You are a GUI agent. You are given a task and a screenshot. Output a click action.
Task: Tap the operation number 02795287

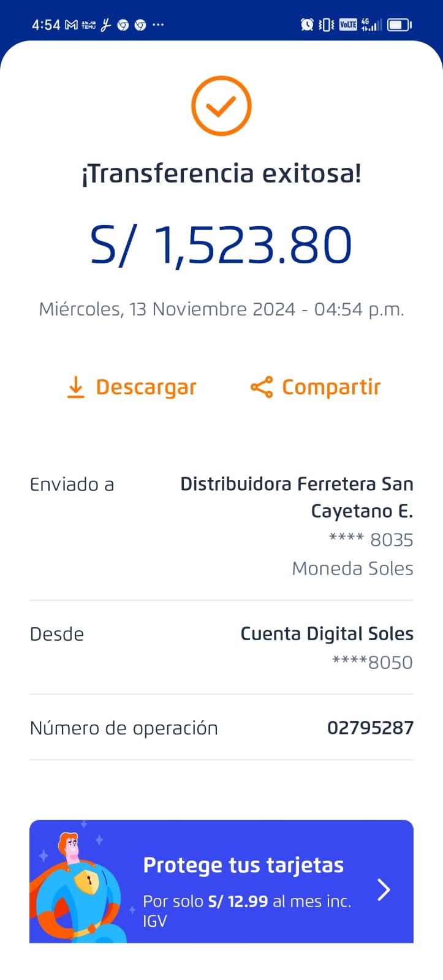click(x=370, y=728)
